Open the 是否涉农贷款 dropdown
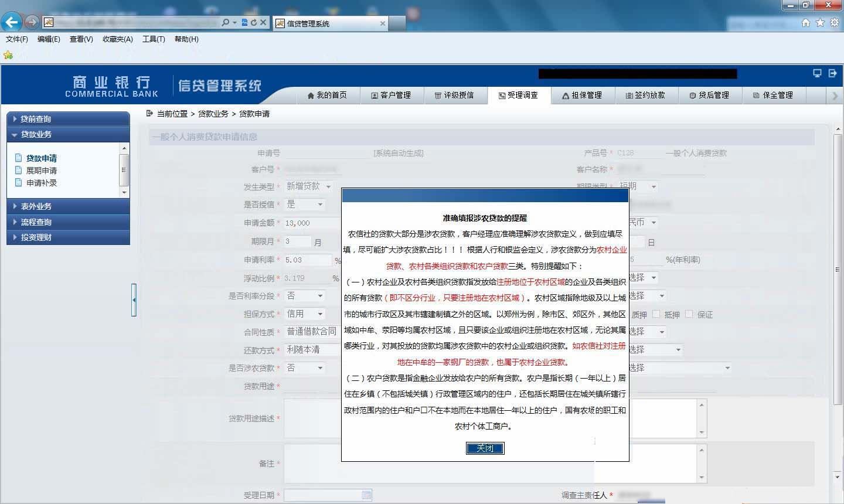This screenshot has width=844, height=504. (305, 368)
